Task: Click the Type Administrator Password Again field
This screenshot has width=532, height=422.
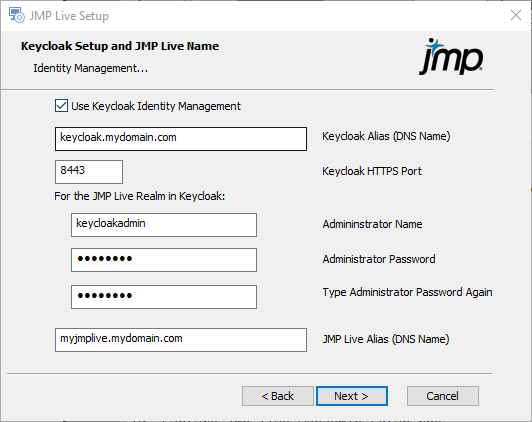Action: [164, 297]
